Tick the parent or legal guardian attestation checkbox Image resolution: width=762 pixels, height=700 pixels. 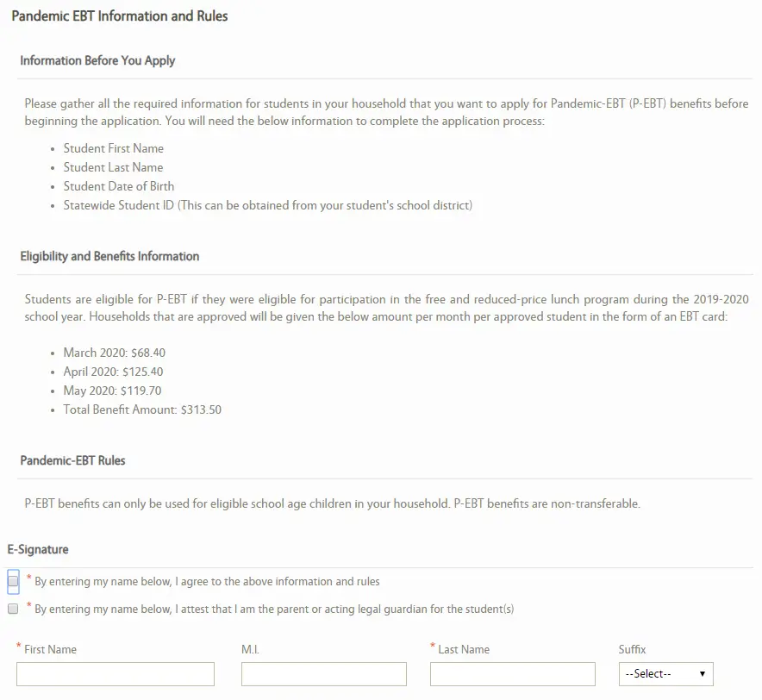tap(13, 609)
